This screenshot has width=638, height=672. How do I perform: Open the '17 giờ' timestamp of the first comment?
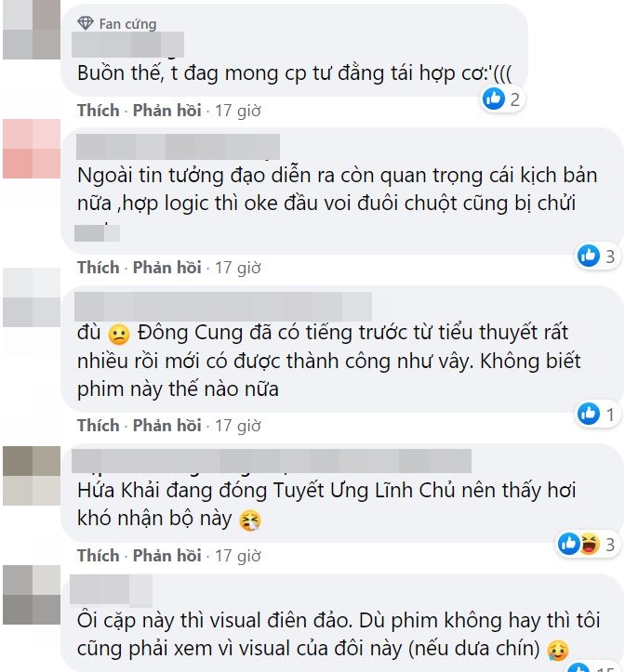tap(238, 111)
